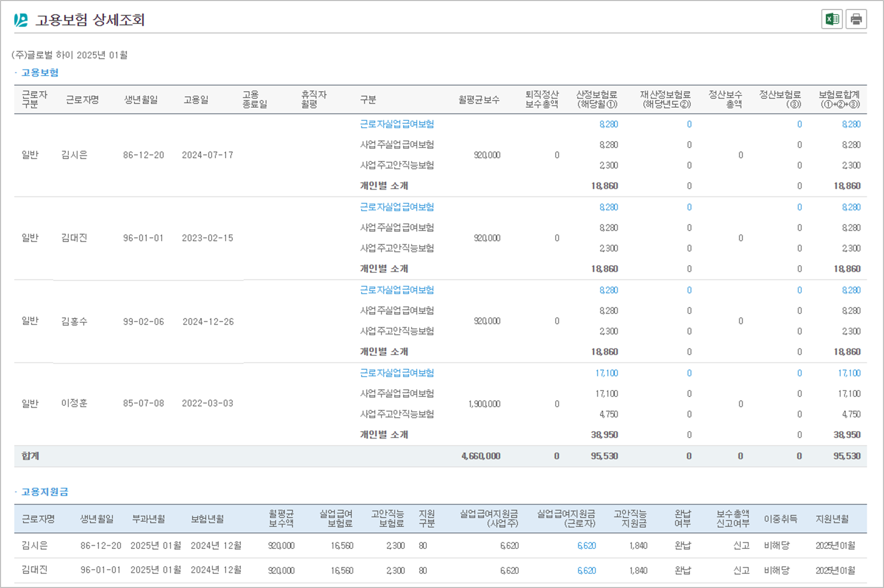Click the 산정보험료(해당월①) column header
Viewport: 884px width, 588px height.
point(597,99)
